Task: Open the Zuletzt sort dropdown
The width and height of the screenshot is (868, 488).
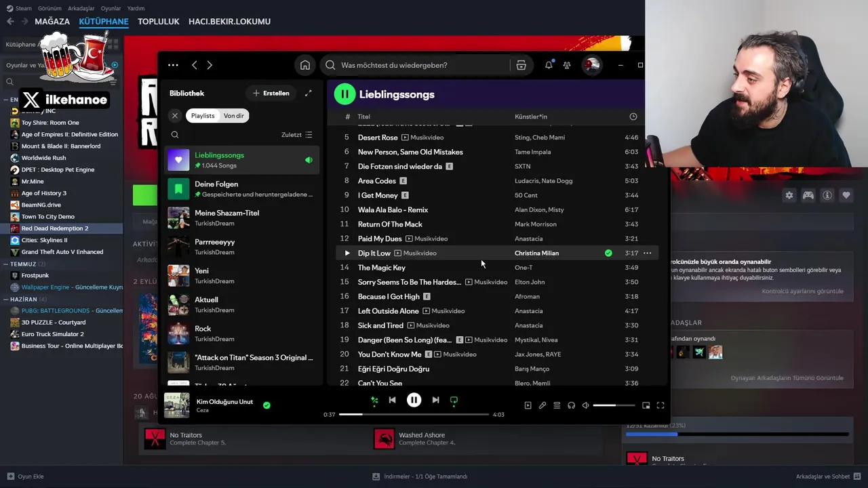Action: [297, 135]
